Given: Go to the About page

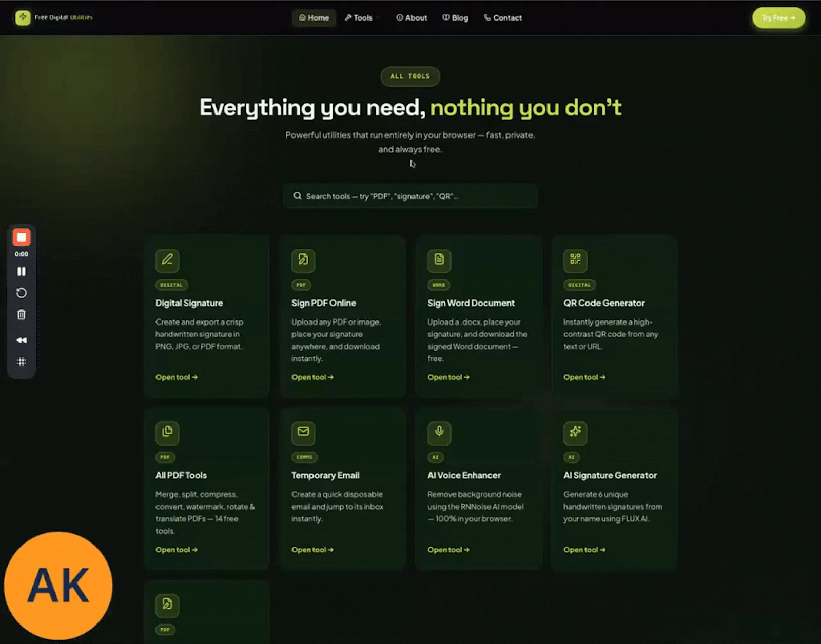Looking at the screenshot, I should click(x=412, y=18).
